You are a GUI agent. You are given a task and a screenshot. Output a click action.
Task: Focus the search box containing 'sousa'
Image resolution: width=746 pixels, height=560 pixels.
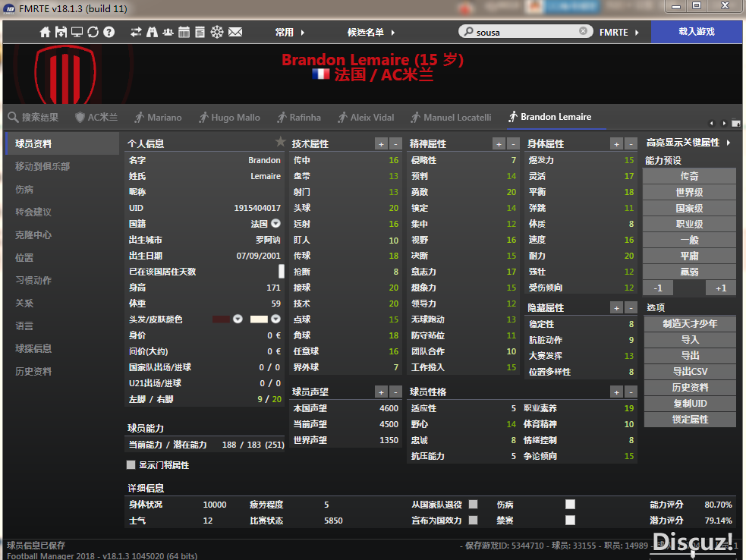[x=526, y=31]
